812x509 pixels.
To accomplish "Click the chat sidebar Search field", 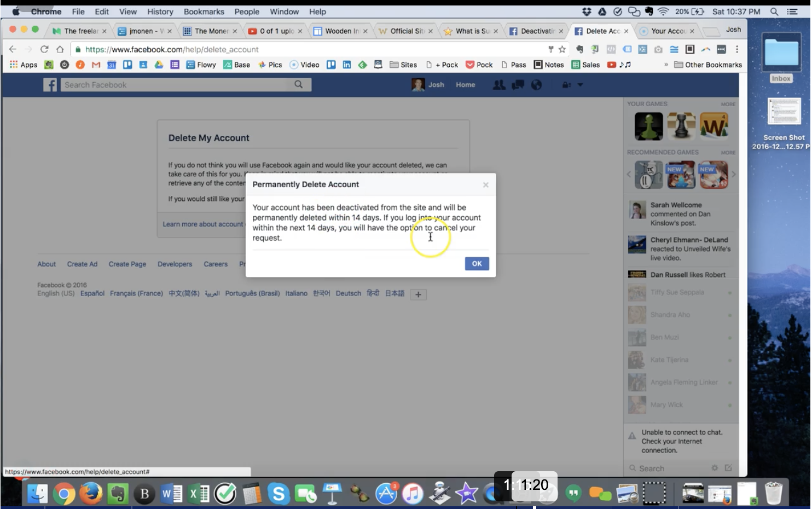I will tap(666, 468).
